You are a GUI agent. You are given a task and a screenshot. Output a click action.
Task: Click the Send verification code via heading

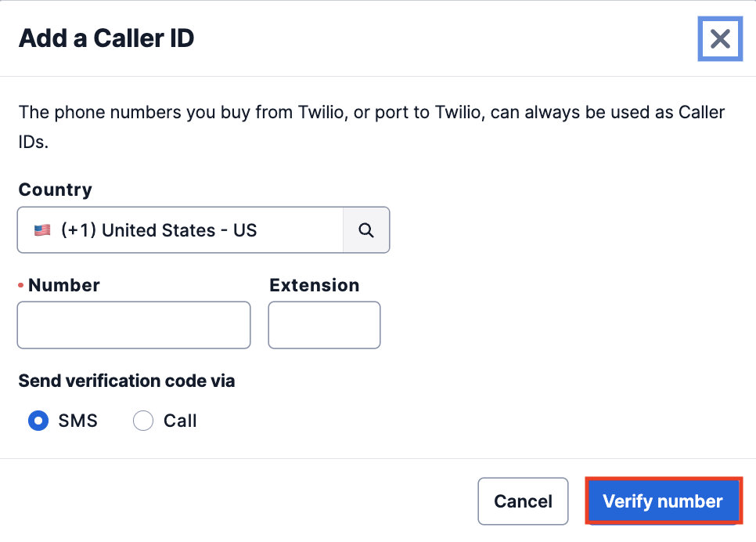[x=127, y=381]
